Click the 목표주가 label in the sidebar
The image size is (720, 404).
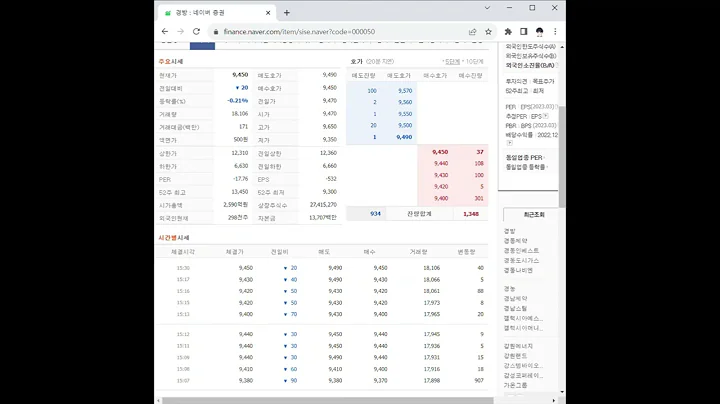543,81
